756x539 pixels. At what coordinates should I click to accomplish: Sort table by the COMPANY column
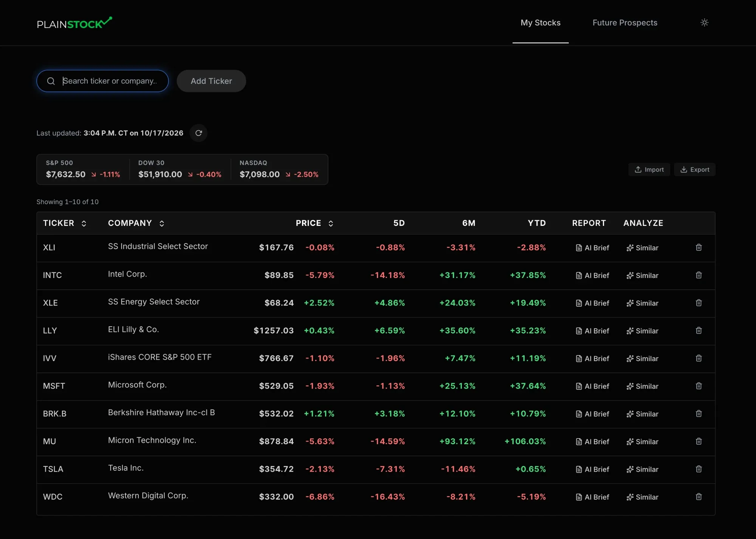136,223
